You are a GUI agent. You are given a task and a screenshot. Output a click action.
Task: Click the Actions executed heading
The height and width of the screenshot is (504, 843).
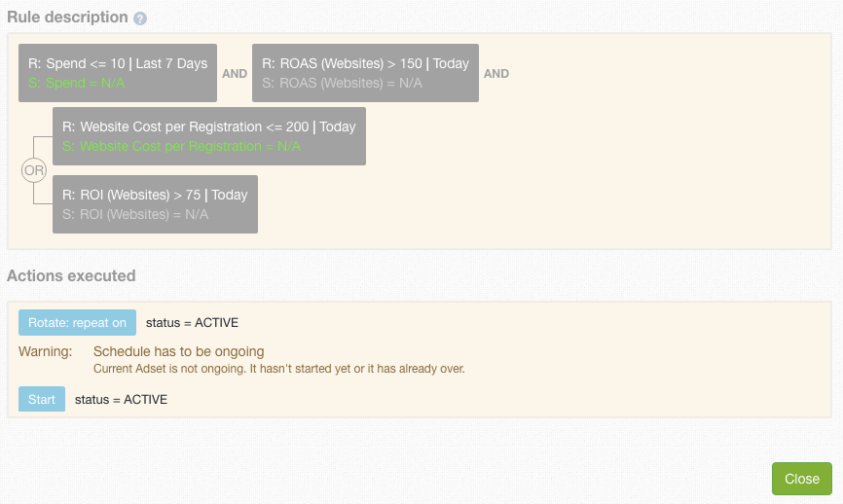coord(71,275)
